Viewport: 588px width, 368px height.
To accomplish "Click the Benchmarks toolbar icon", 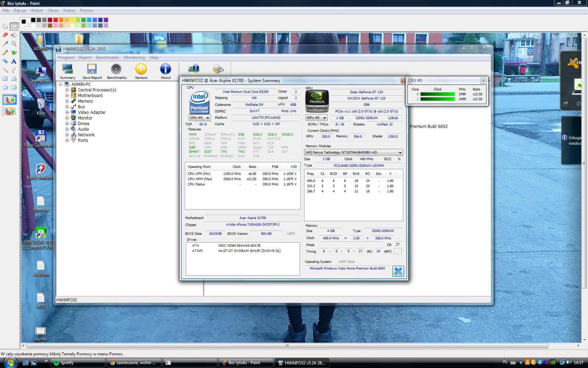I will [x=116, y=71].
